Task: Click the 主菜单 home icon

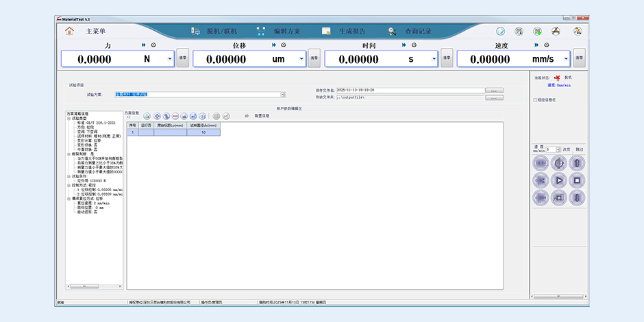Action: [69, 31]
